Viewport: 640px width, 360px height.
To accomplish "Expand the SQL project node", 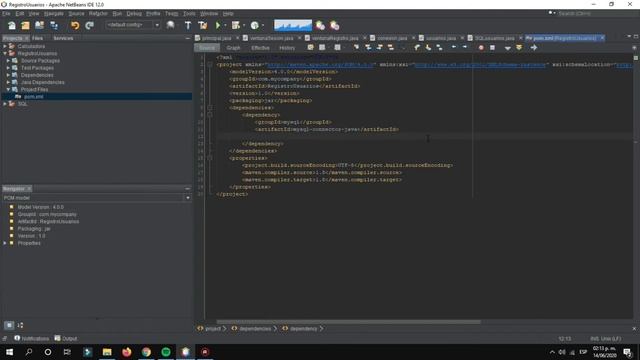I will coord(5,104).
